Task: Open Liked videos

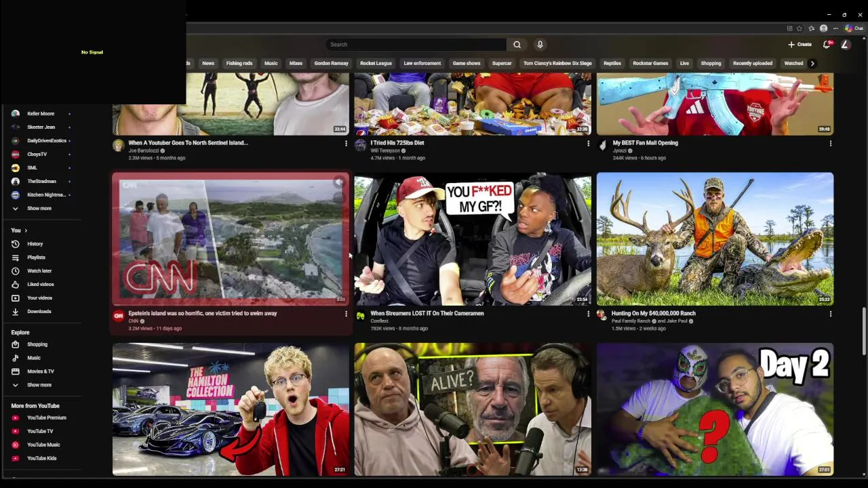Action: tap(41, 285)
